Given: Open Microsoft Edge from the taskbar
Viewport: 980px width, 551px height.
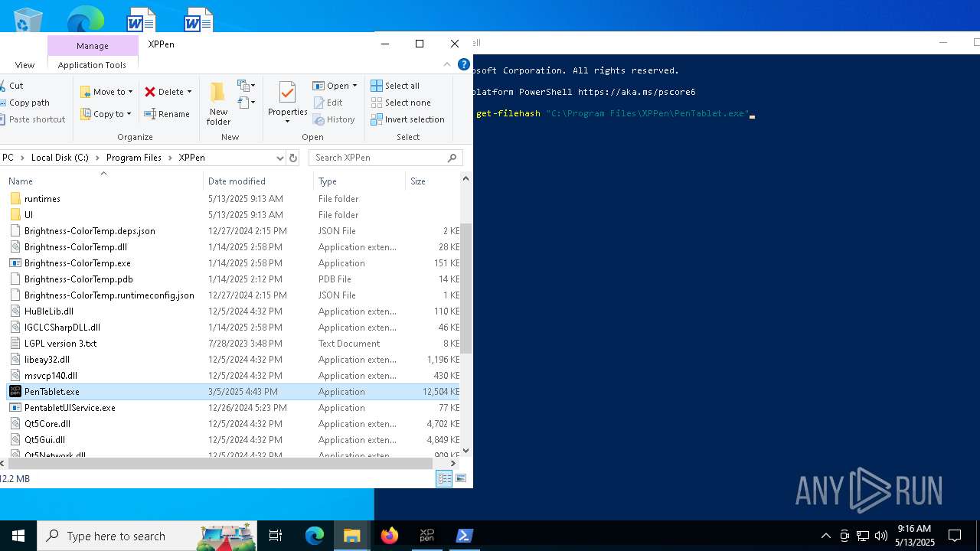Looking at the screenshot, I should [x=315, y=536].
